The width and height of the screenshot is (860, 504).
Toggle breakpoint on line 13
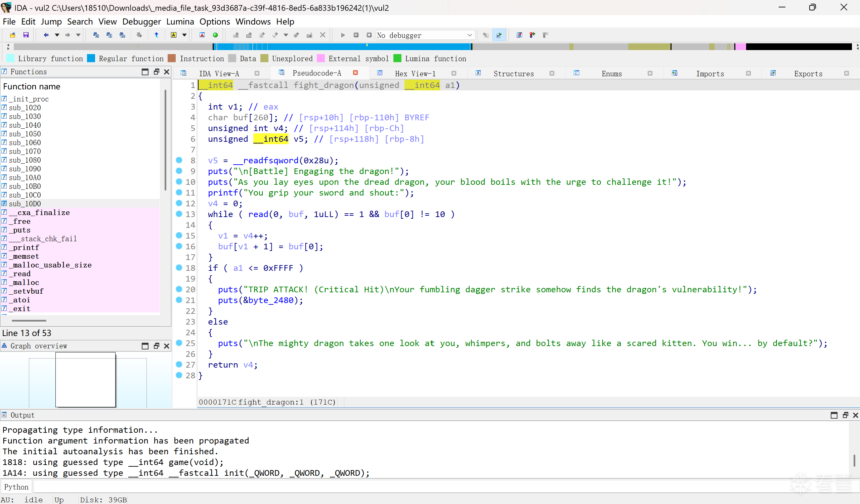[179, 214]
